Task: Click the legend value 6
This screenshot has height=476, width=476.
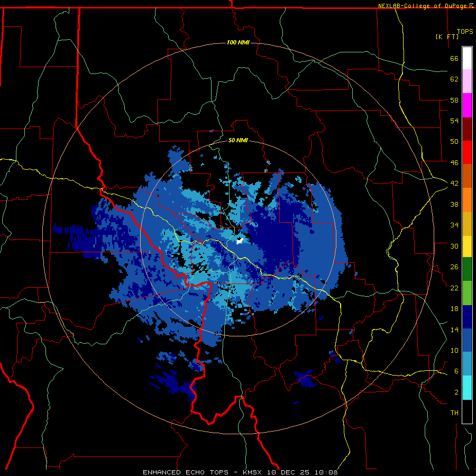Action: tap(456, 371)
